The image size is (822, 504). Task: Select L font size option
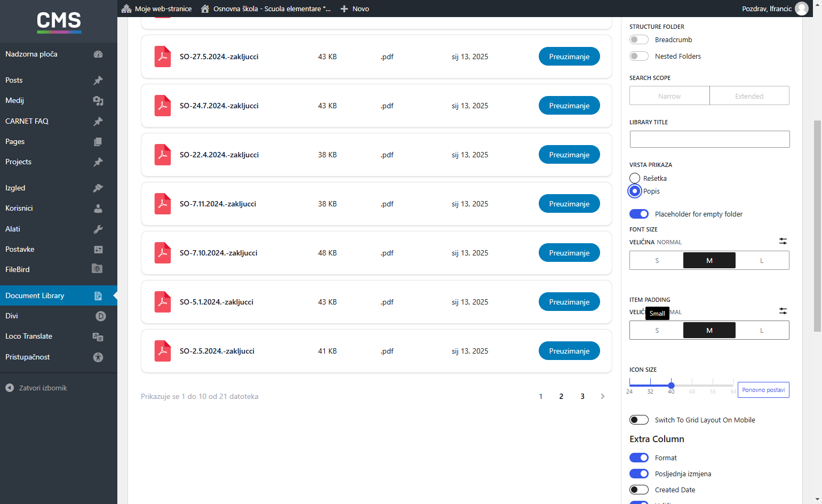pos(762,260)
